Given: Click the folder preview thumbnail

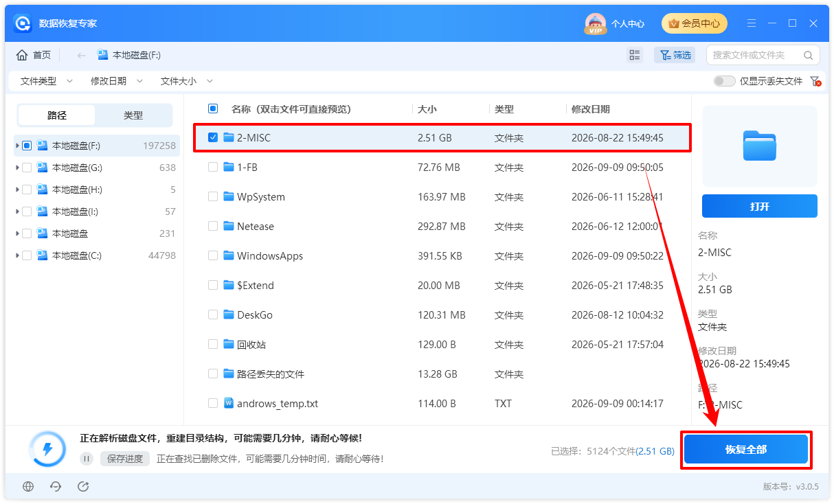Looking at the screenshot, I should click(760, 146).
